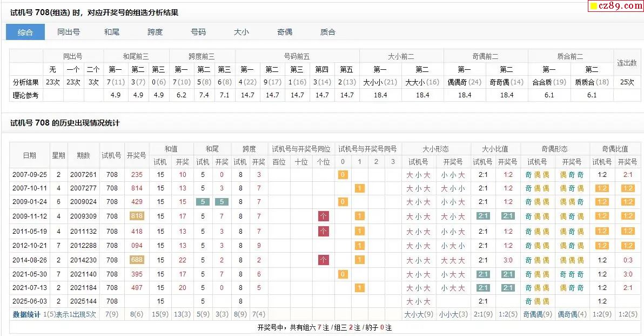Show the 质合 tab

tap(327, 32)
